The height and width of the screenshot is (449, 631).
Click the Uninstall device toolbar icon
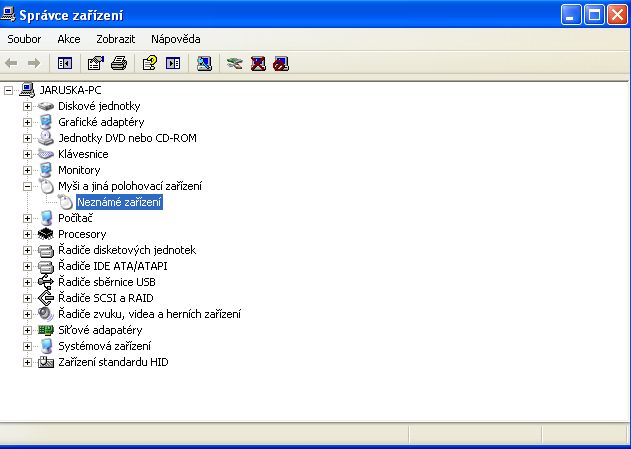(x=258, y=64)
